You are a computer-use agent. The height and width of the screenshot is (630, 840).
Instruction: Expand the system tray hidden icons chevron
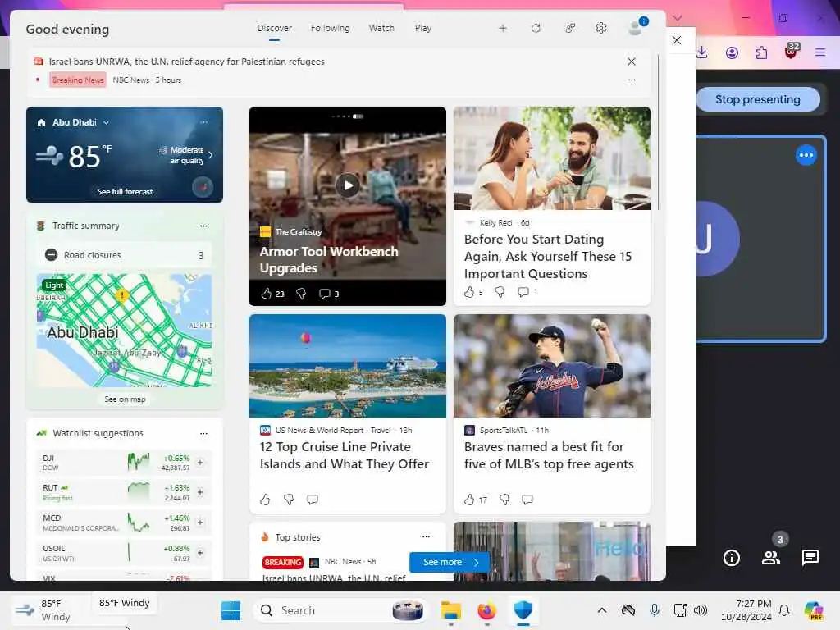(602, 610)
